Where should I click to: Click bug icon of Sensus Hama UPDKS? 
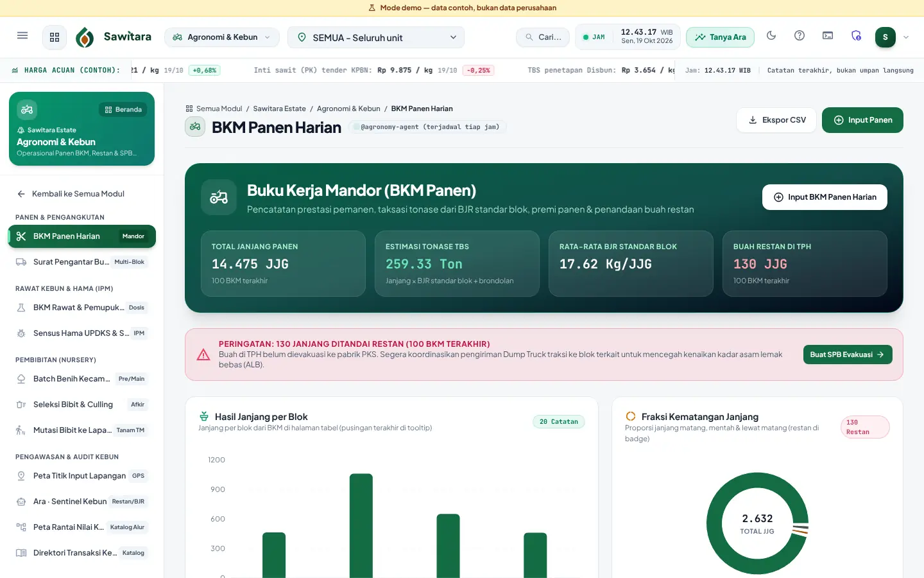(21, 333)
